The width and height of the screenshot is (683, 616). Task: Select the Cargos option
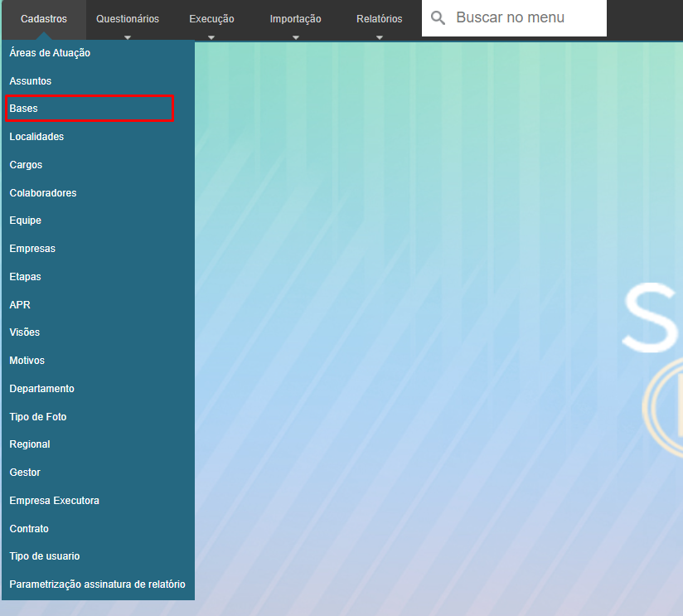(26, 165)
